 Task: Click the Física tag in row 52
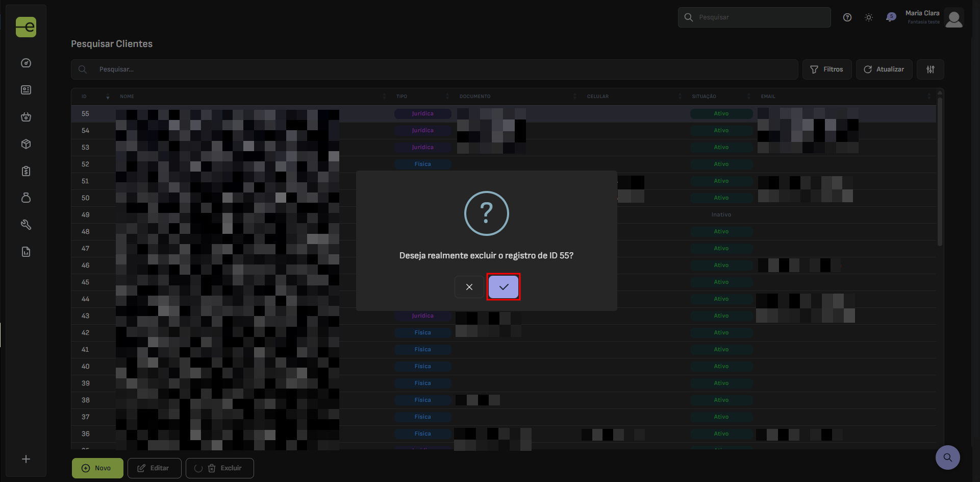423,164
